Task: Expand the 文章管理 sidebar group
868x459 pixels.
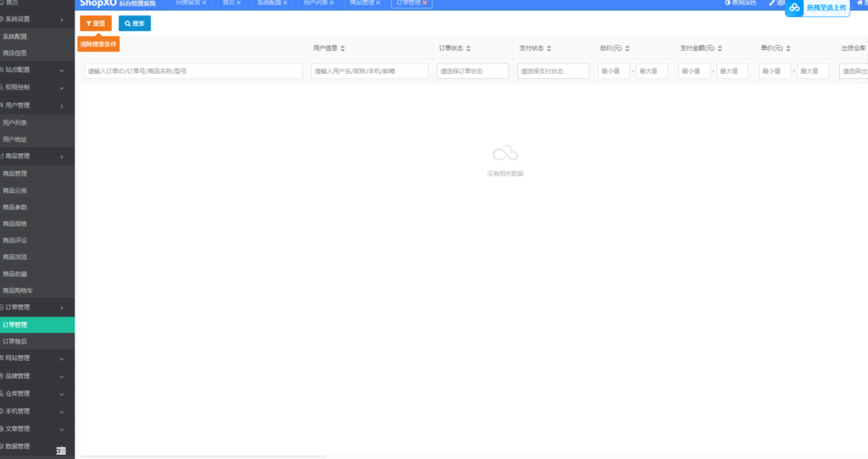Action: pyautogui.click(x=37, y=429)
